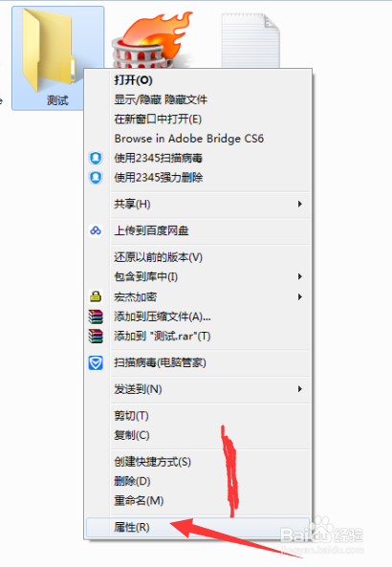The height and width of the screenshot is (567, 392).
Task: Click the 2345 shield icon beside 使用2345强力删除
Action: [x=96, y=178]
